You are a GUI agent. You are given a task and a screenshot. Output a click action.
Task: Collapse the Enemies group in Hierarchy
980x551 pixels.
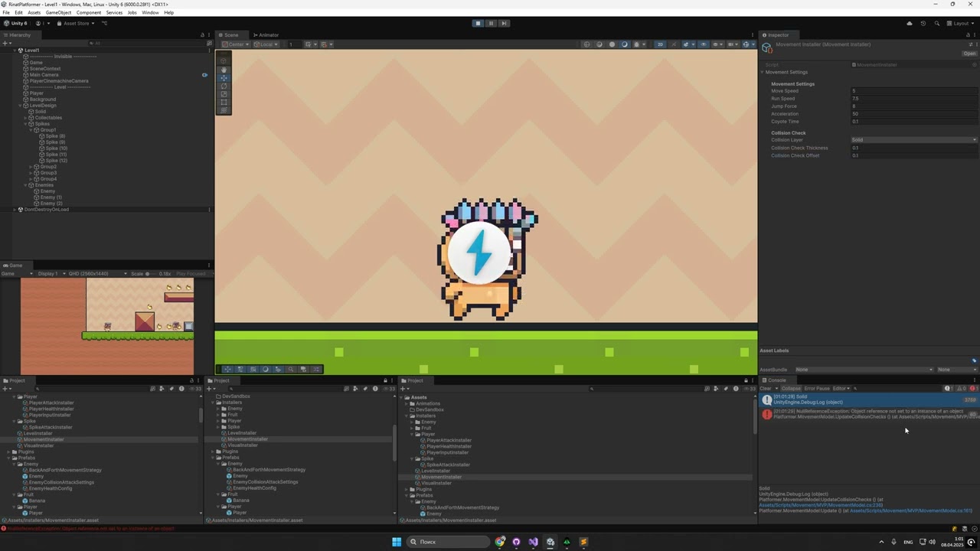(x=25, y=185)
